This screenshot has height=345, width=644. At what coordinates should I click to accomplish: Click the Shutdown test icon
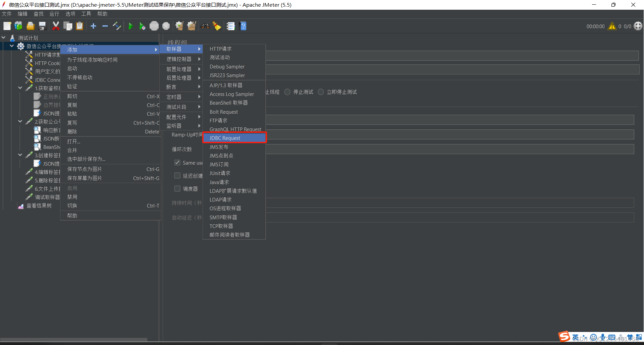point(166,26)
